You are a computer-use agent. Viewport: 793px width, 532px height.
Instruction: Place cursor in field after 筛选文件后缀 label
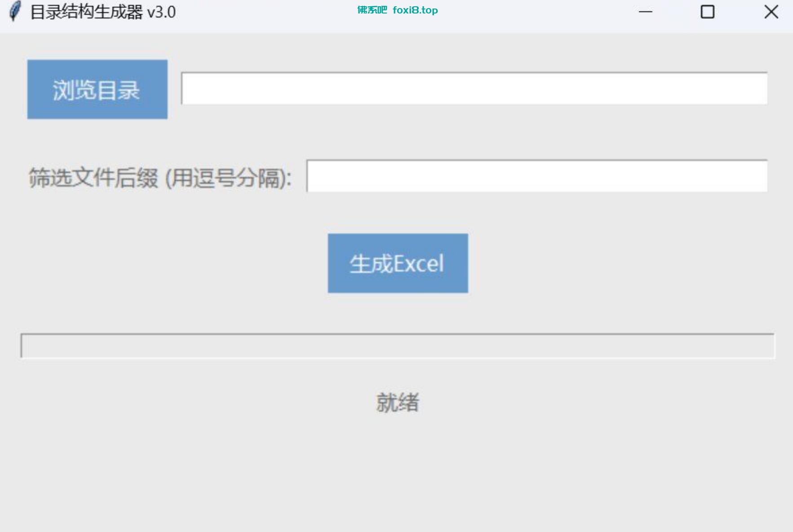(x=536, y=176)
